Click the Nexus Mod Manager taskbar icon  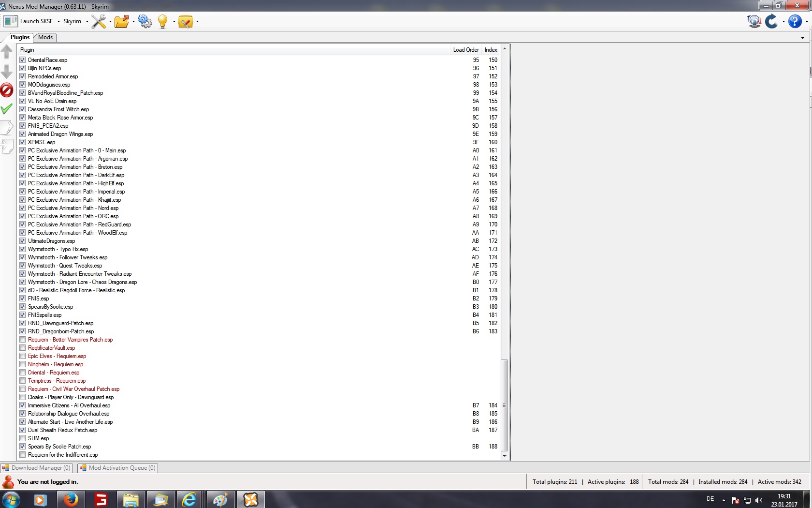pyautogui.click(x=250, y=499)
